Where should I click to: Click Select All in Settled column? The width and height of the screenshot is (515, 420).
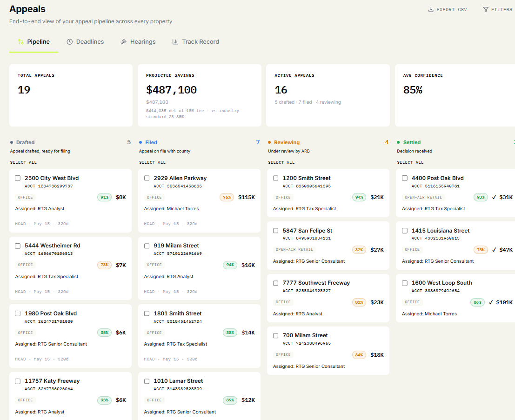[410, 162]
